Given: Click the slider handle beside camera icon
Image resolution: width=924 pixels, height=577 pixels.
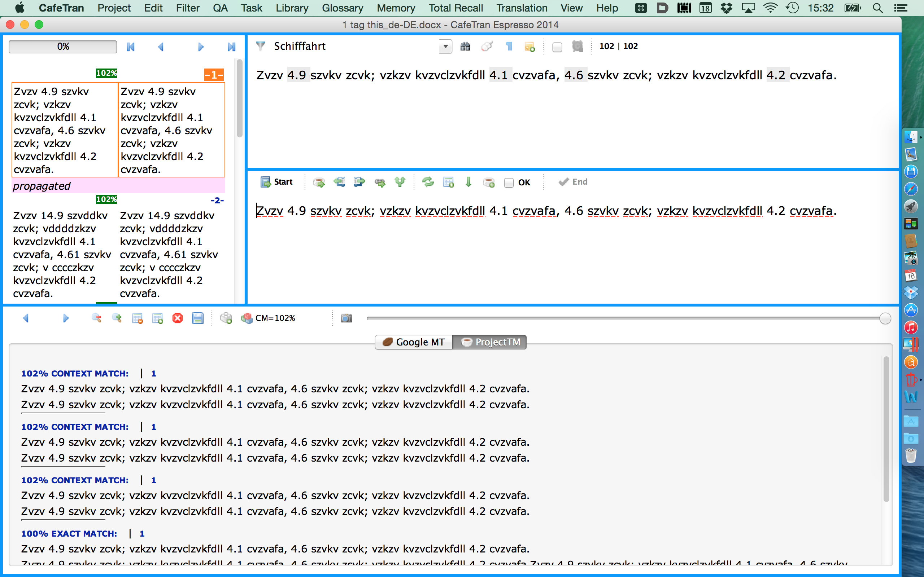Looking at the screenshot, I should (885, 318).
